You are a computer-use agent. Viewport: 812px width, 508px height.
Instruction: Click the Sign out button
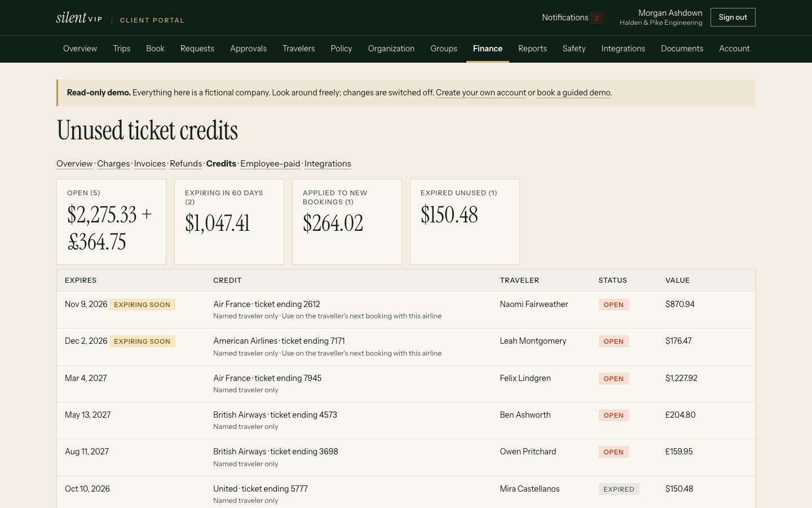point(732,17)
